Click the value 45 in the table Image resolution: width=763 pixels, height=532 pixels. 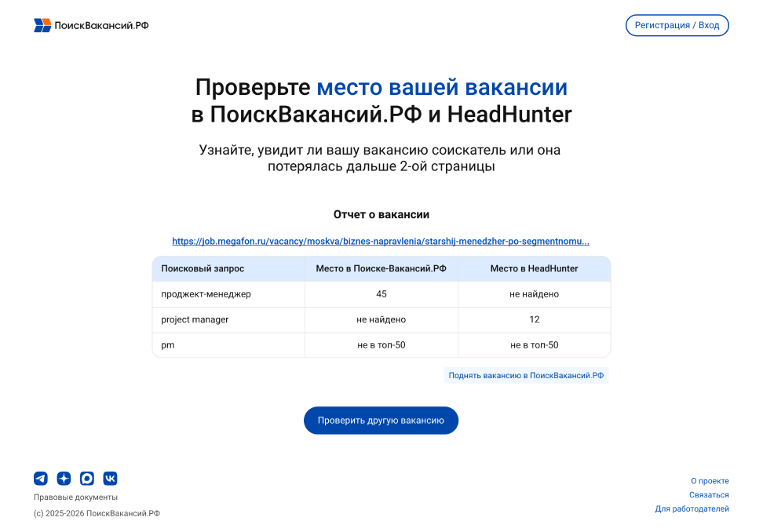pos(381,294)
